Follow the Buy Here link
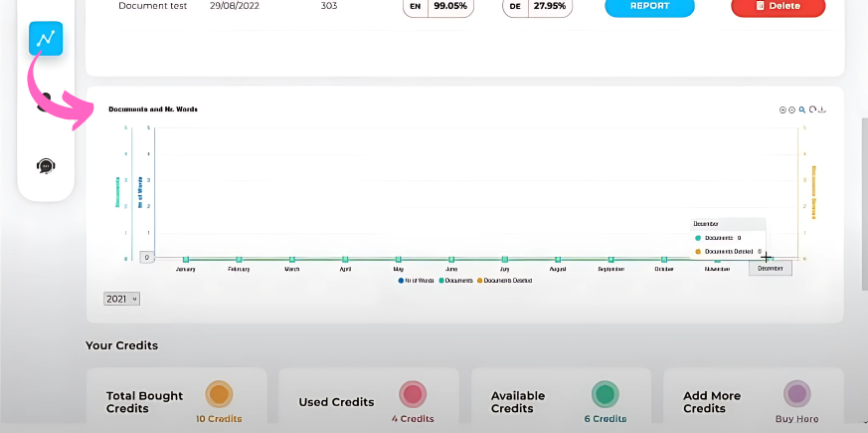Image resolution: width=868 pixels, height=433 pixels. (797, 419)
